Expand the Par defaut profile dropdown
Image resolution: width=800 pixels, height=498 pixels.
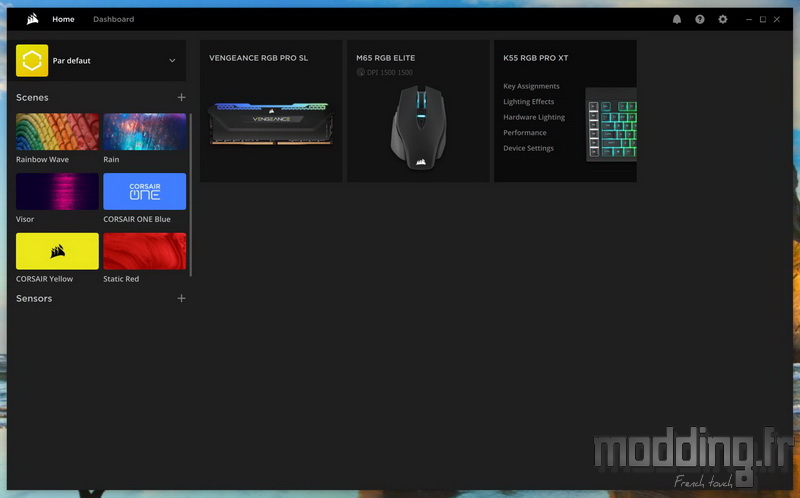pos(172,60)
